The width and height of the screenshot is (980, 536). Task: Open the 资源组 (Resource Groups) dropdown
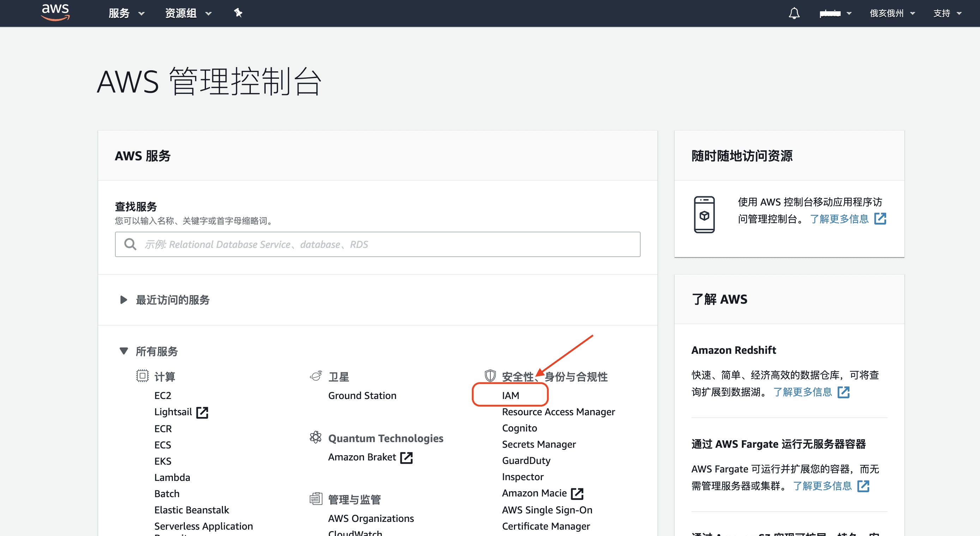tap(188, 13)
